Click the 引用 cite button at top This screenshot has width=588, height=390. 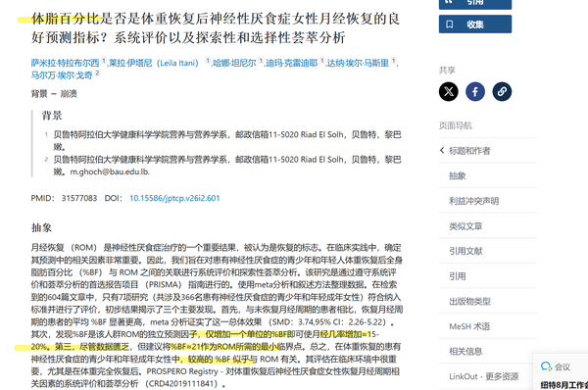pos(475,4)
